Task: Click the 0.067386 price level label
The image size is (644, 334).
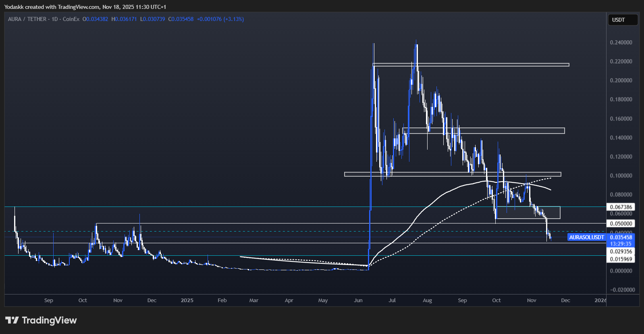Action: pos(621,207)
